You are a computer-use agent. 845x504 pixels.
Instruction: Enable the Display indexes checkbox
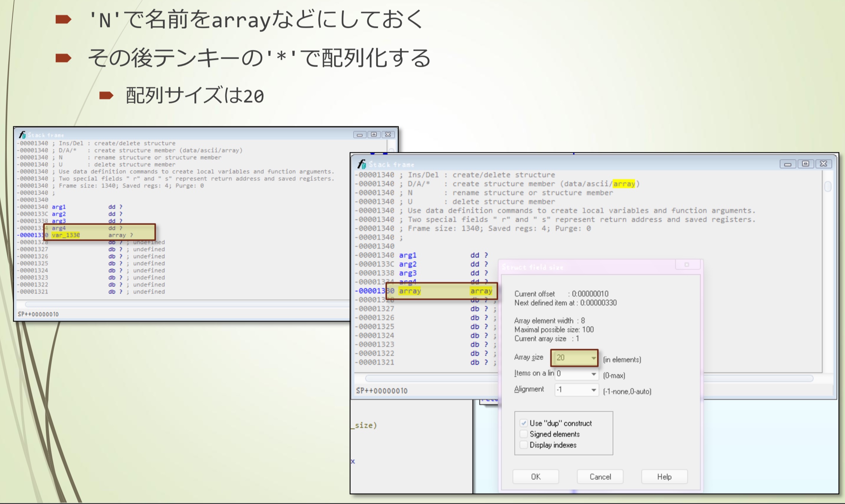pos(524,445)
